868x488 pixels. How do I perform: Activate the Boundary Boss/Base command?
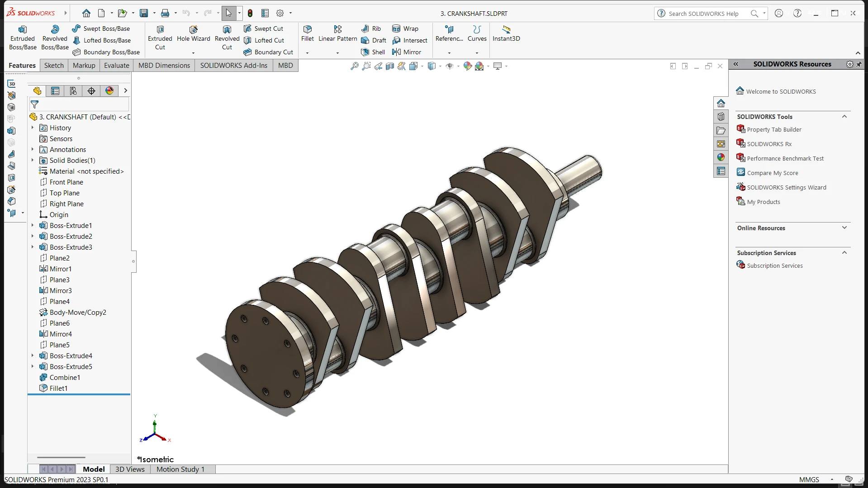click(x=106, y=52)
